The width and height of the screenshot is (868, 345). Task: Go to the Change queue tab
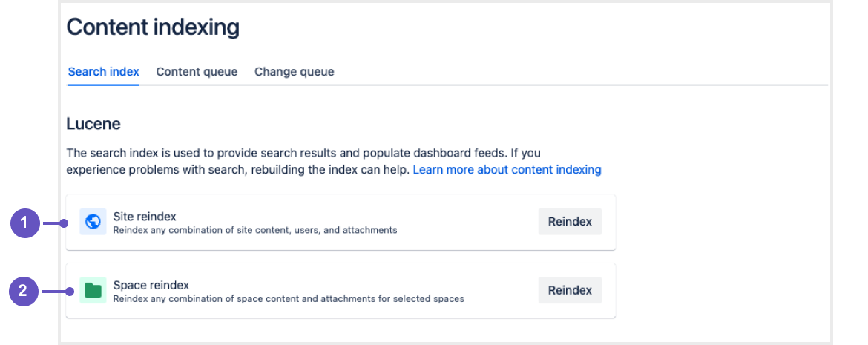point(294,72)
